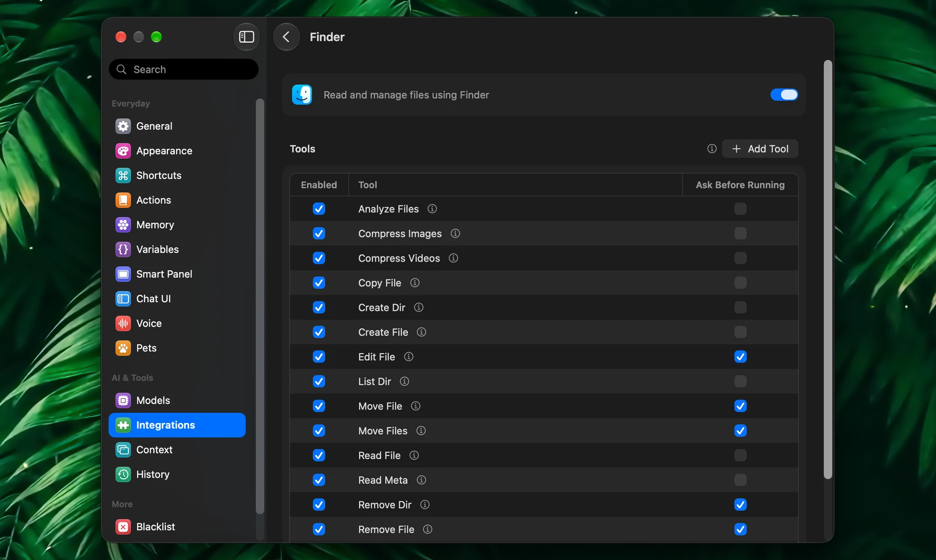Image resolution: width=936 pixels, height=560 pixels.
Task: Uncheck Enabled for List Dir
Action: (319, 381)
